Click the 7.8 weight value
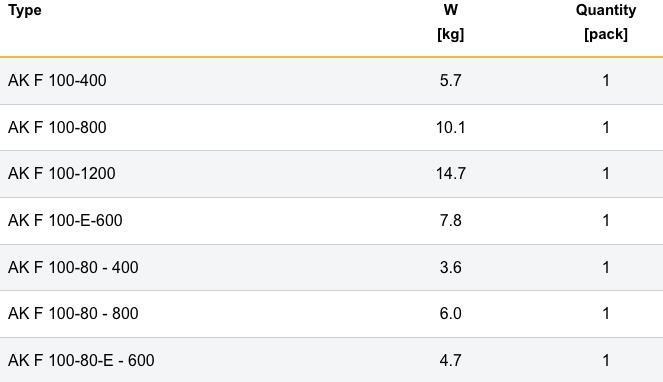This screenshot has height=382, width=663. [450, 220]
